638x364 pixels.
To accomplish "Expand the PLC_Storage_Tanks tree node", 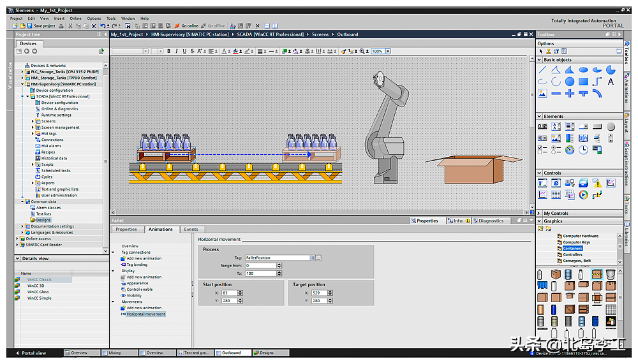I will [x=23, y=72].
